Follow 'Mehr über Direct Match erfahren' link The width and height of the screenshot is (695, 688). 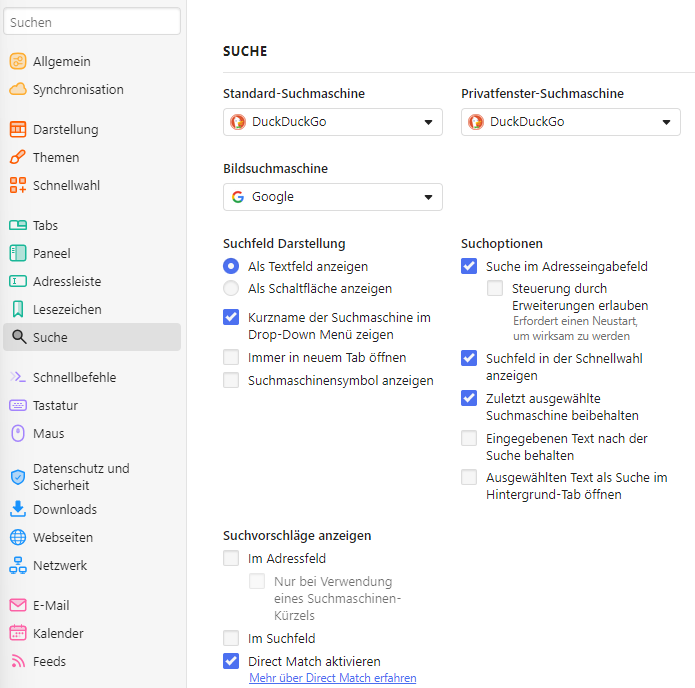click(x=333, y=678)
